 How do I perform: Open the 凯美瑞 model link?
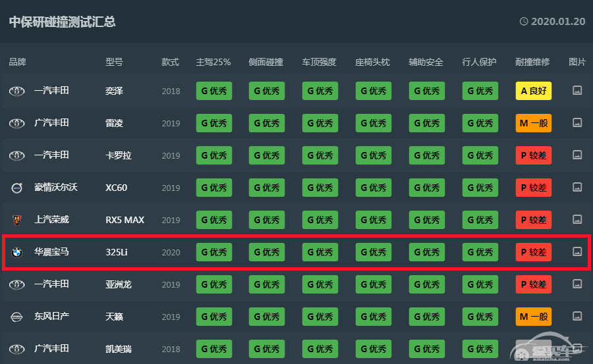[119, 348]
